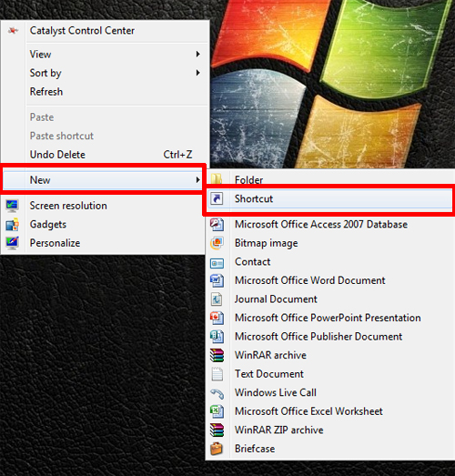Click the Gadgets icon
Screen dimensions: 455x476
pyautogui.click(x=12, y=224)
